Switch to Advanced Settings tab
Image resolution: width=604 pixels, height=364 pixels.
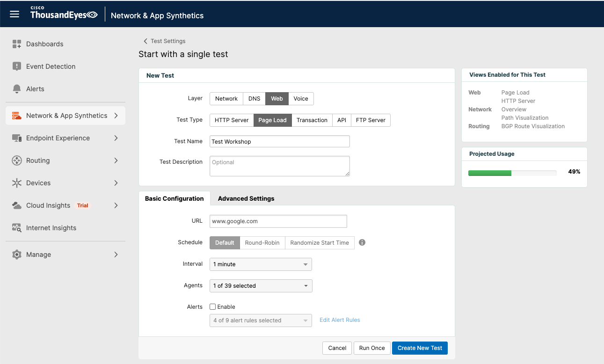246,198
